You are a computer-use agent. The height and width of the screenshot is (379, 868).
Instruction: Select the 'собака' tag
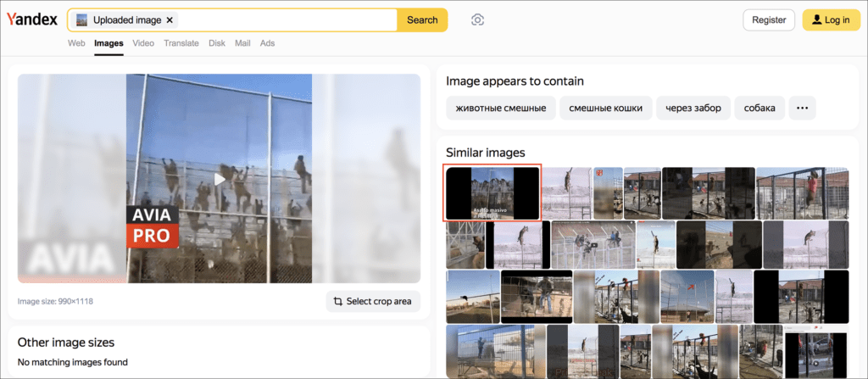point(759,108)
